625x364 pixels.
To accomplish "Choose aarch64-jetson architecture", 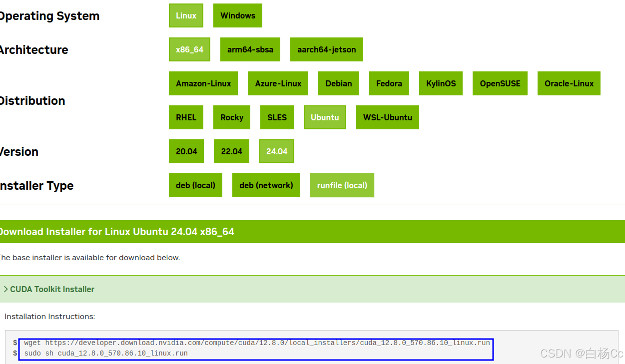I will [327, 49].
